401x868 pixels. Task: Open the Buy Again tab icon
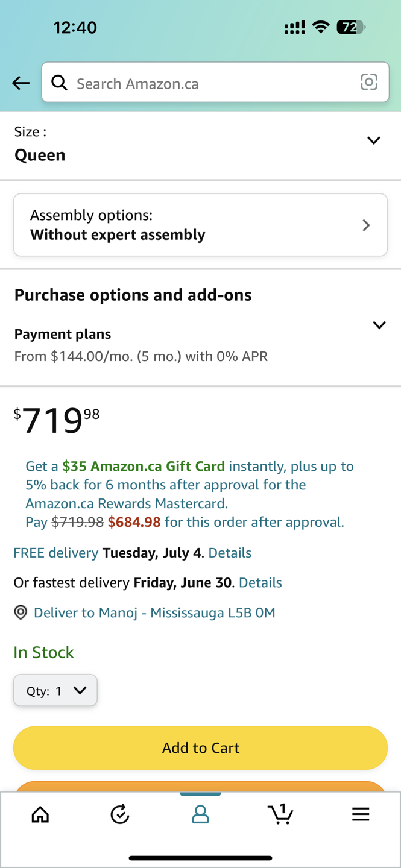pos(120,814)
